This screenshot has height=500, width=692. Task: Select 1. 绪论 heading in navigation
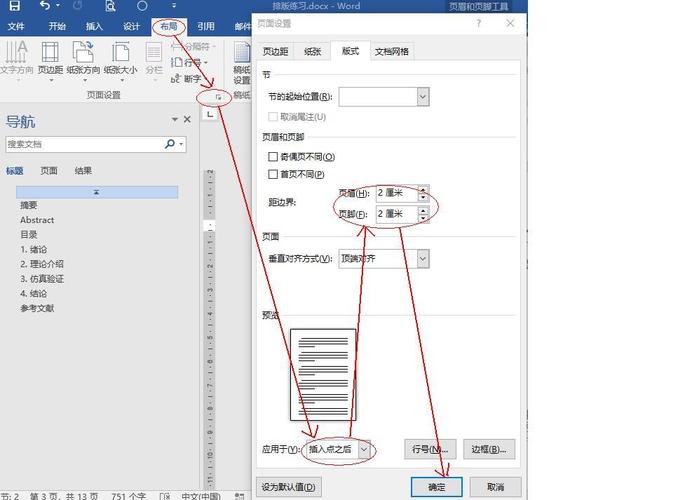coord(34,249)
